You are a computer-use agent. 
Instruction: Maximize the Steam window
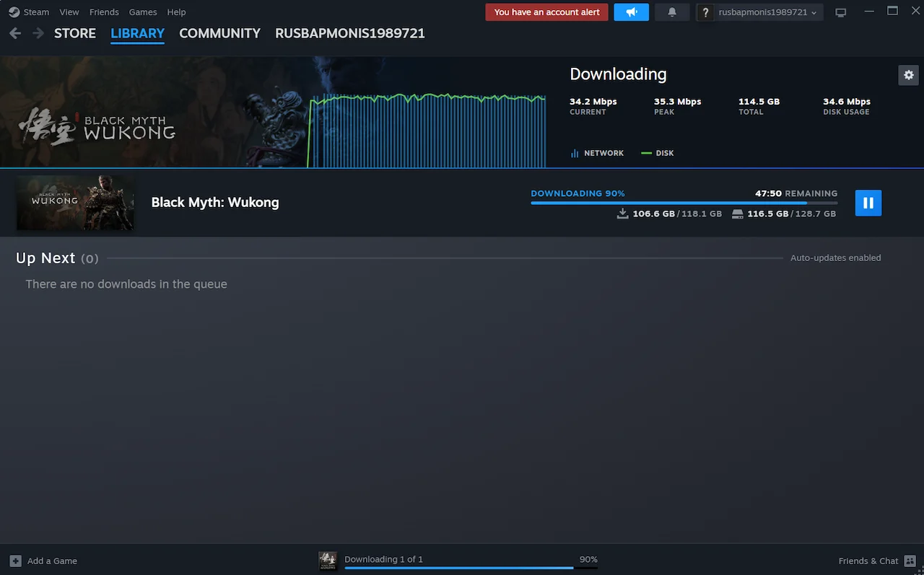[x=892, y=11]
